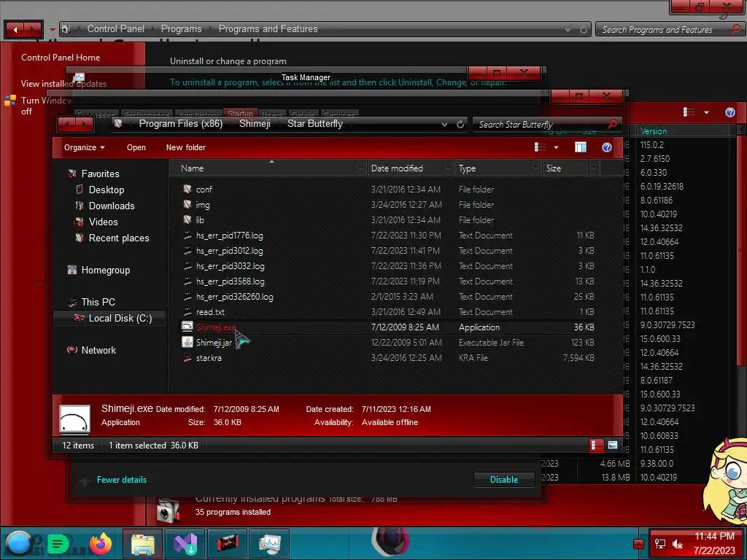Open Task Manager from the taskbar
Viewport: 747px width, 560px height.
point(270,544)
